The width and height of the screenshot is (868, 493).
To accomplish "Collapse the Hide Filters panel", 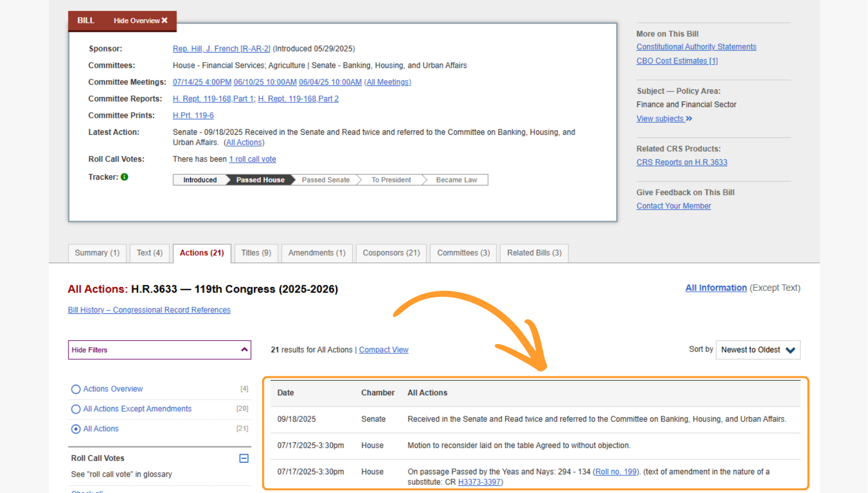I will click(160, 350).
